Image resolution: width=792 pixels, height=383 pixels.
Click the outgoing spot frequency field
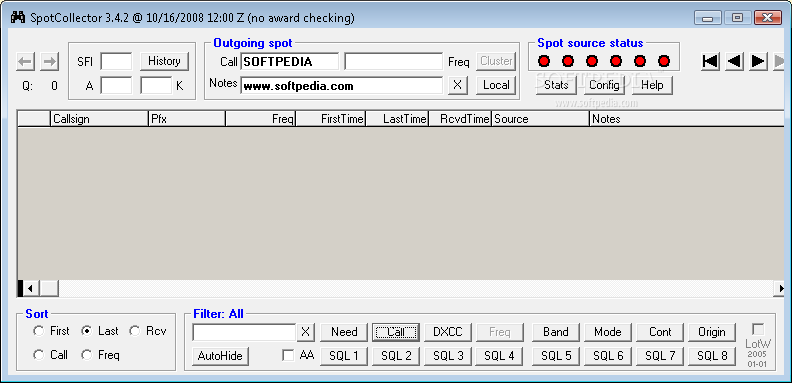click(x=393, y=62)
